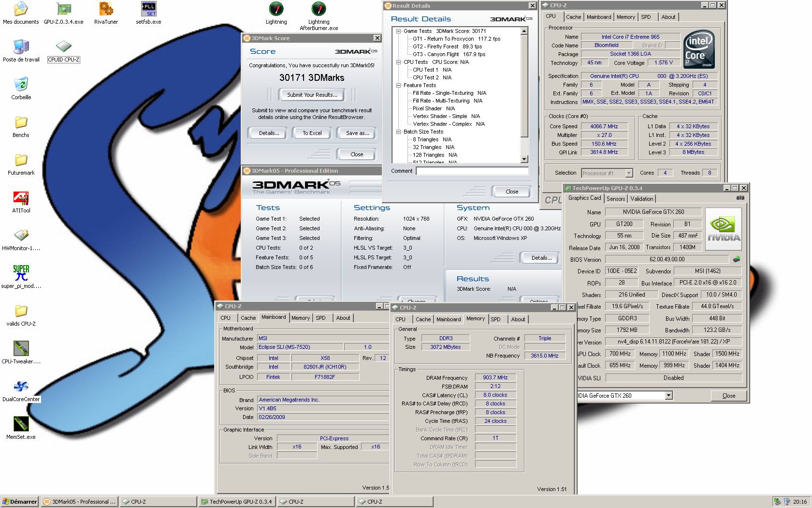Open Validation tab in GPU-Z
Screen dimensions: 812x508
pyautogui.click(x=642, y=199)
